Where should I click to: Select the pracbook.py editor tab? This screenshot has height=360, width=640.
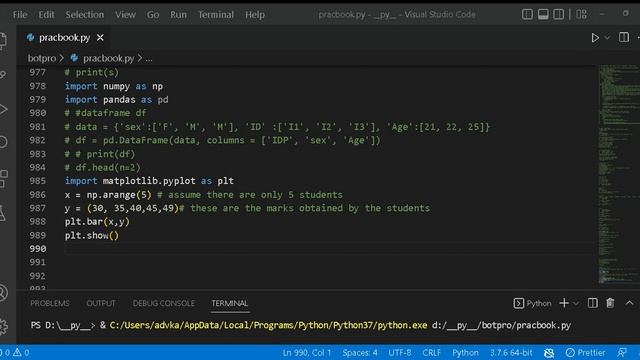(x=64, y=38)
